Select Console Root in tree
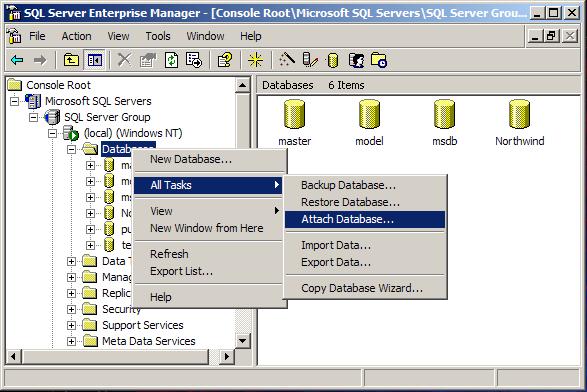587x392 pixels. (x=58, y=85)
